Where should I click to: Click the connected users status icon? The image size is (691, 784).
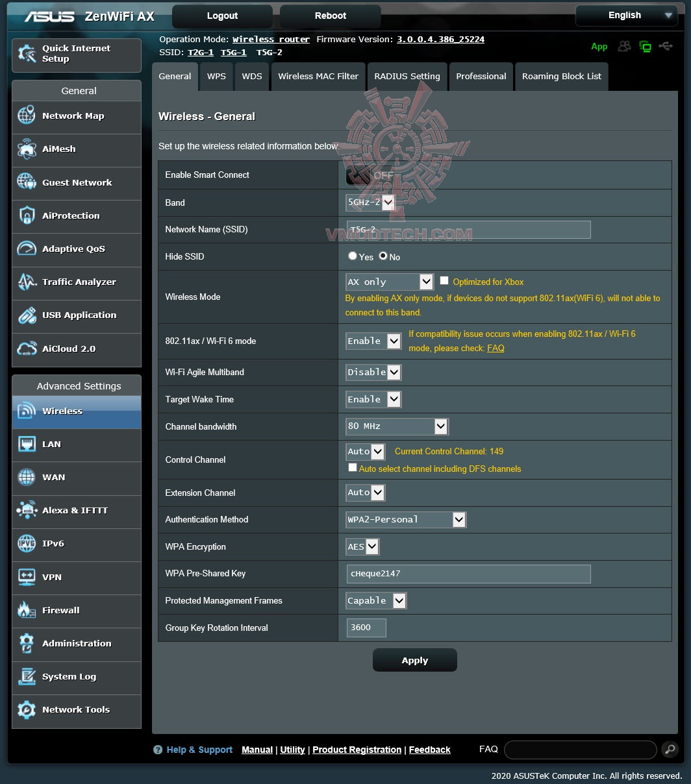pyautogui.click(x=624, y=46)
